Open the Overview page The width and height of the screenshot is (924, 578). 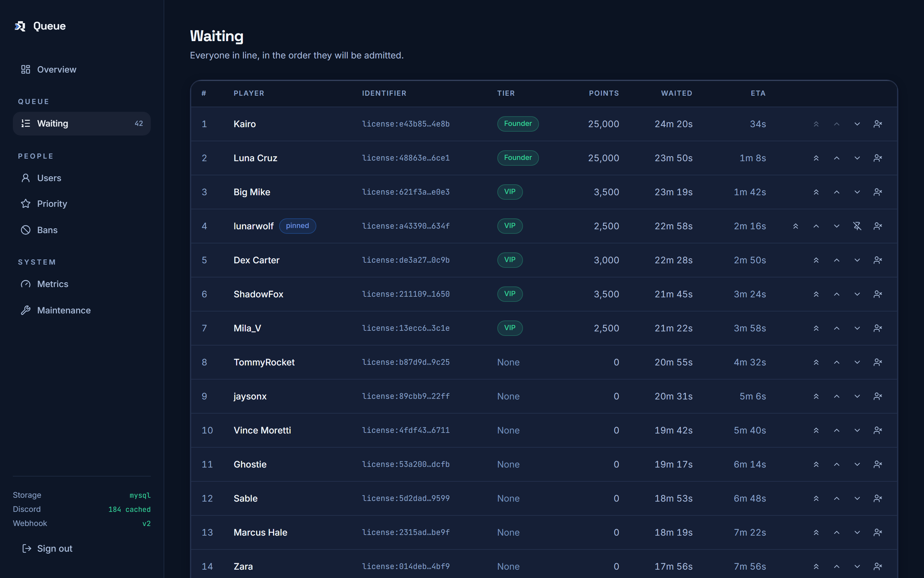pos(82,70)
